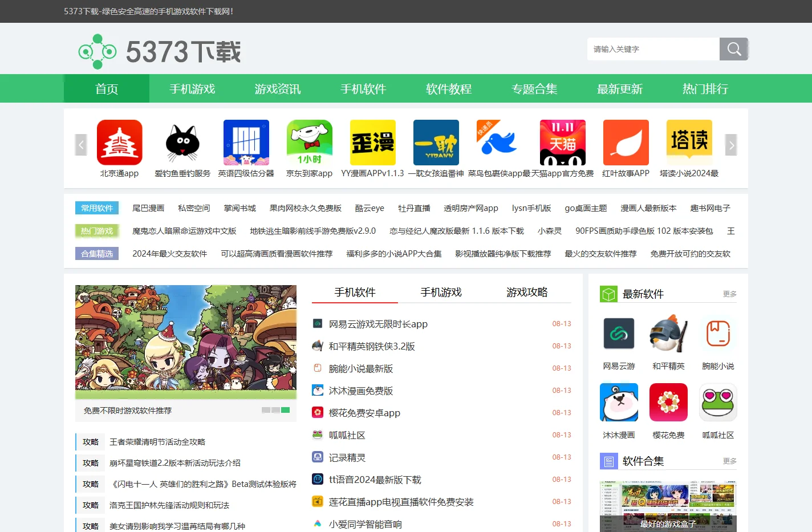Open 网易云游戏无限时长app link
Screen dimensions: 812x532
378,324
